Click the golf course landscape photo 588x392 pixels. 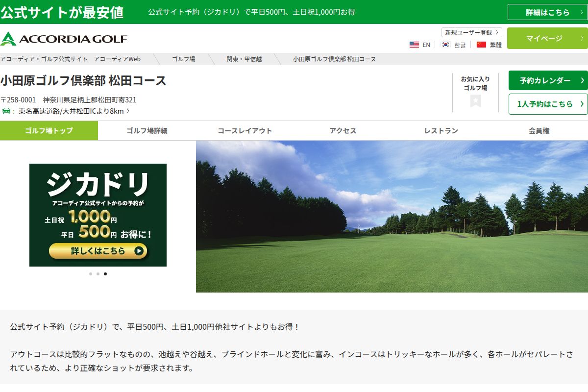(x=392, y=217)
